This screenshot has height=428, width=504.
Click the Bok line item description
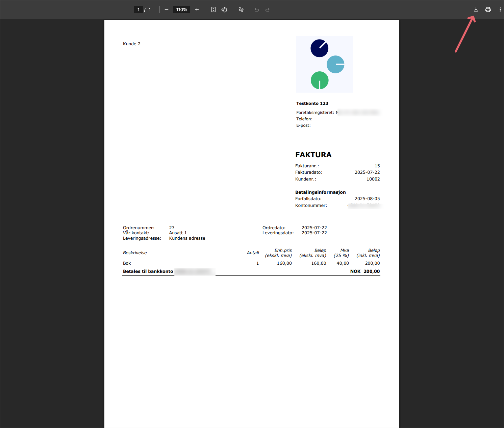pos(127,263)
